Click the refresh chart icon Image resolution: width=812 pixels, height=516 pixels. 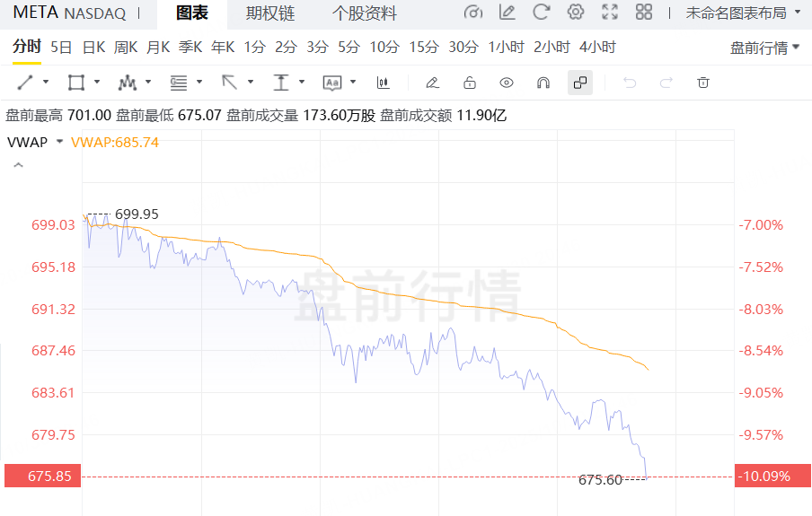(x=542, y=13)
